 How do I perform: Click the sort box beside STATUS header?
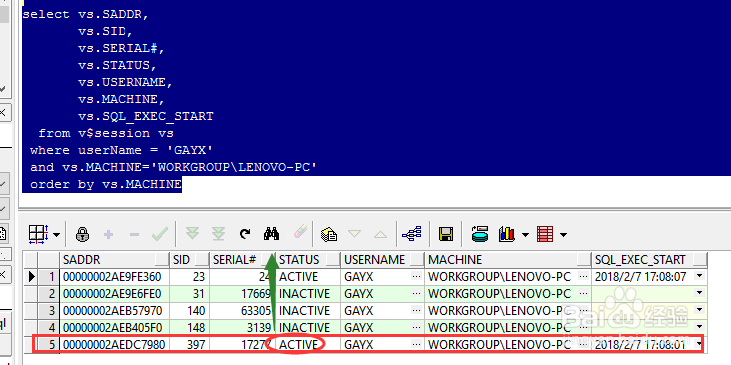pyautogui.click(x=333, y=260)
